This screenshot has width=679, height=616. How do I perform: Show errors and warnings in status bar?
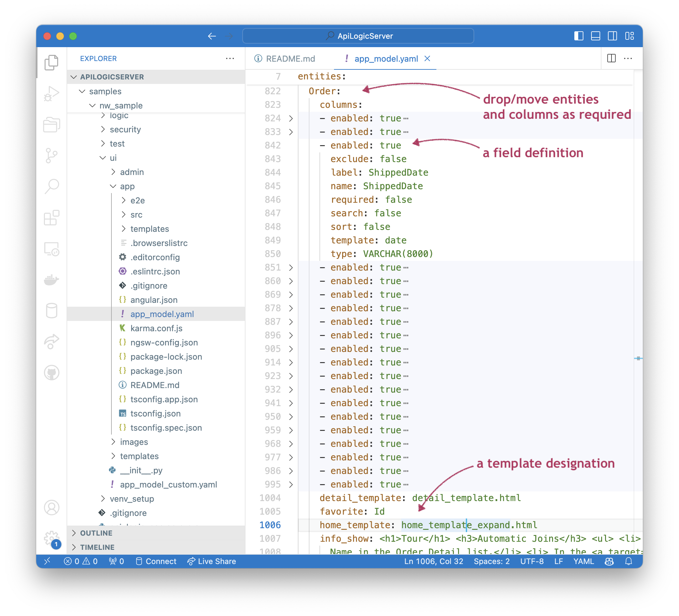pyautogui.click(x=80, y=561)
